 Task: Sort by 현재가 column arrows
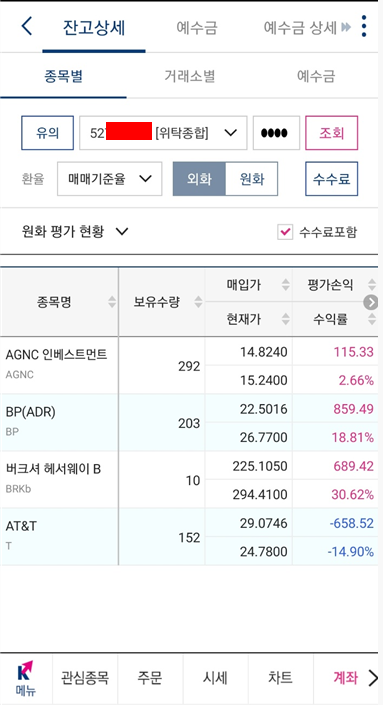pos(285,319)
